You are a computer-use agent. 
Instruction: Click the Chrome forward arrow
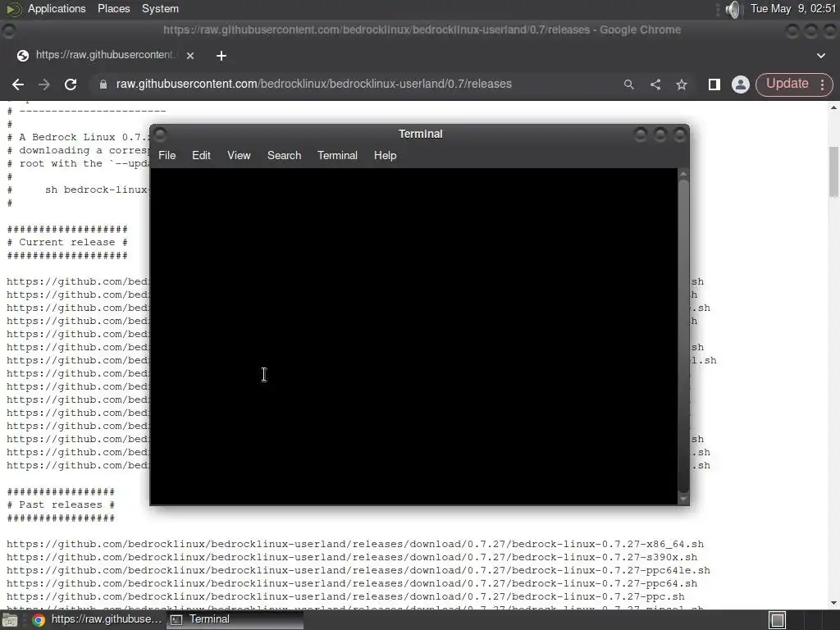pos(44,84)
